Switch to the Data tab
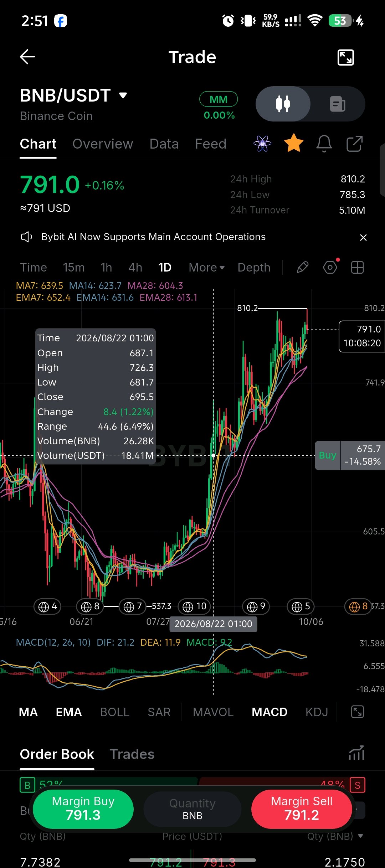 pos(164,144)
